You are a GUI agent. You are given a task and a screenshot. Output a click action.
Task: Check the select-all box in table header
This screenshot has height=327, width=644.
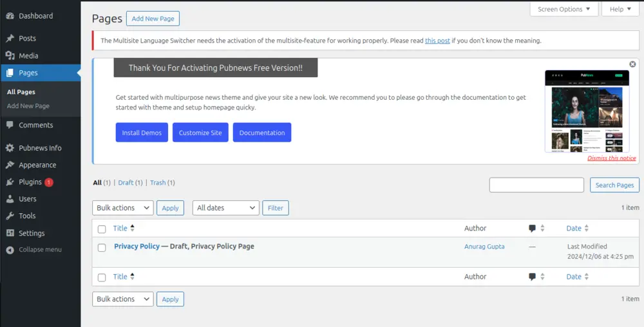tap(102, 229)
